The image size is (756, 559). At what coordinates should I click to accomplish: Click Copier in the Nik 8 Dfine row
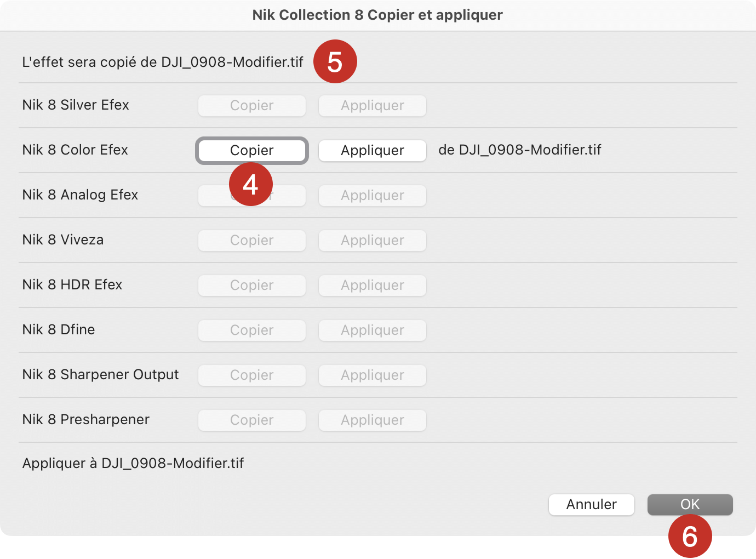[252, 330]
